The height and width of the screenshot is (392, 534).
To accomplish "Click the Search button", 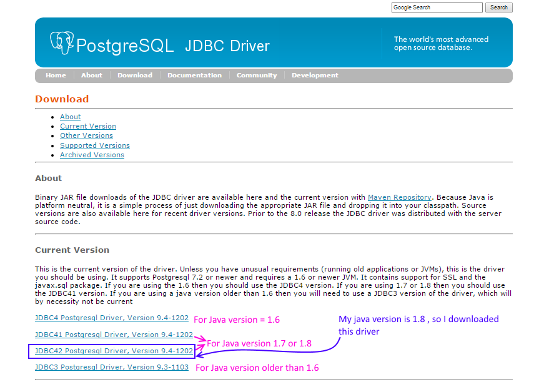I will click(x=499, y=7).
